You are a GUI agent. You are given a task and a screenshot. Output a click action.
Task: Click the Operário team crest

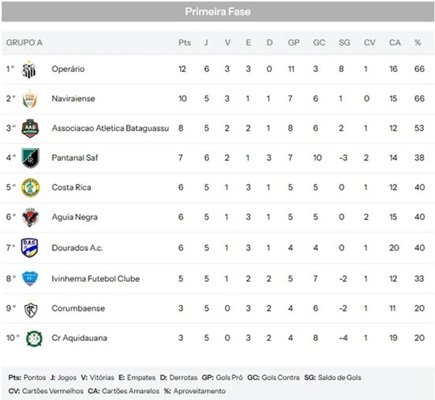[29, 70]
